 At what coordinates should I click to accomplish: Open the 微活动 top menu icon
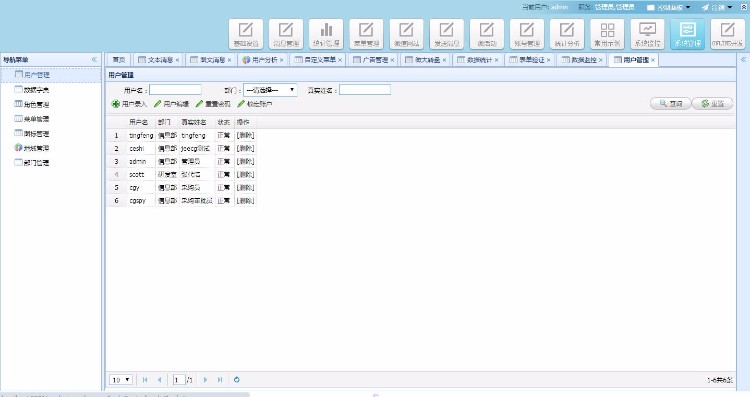tap(487, 33)
